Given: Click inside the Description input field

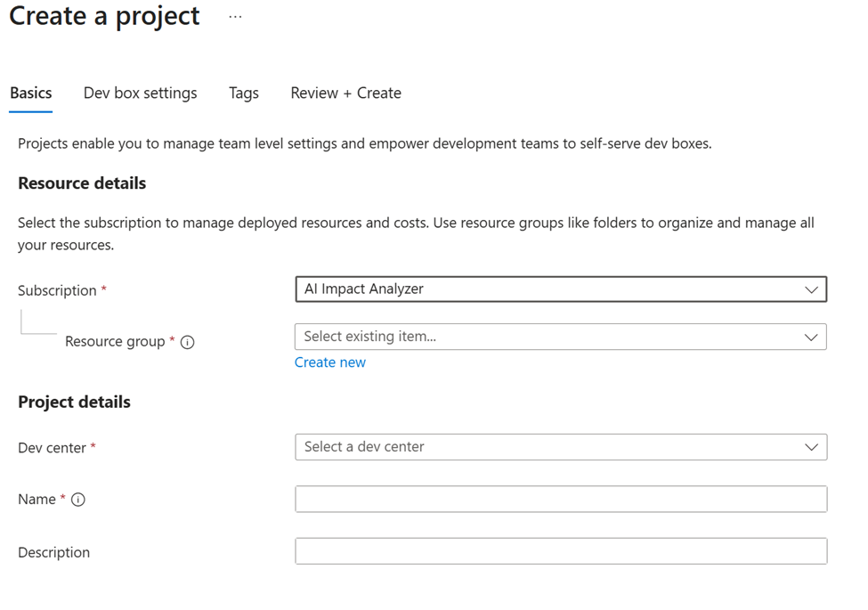Looking at the screenshot, I should click(x=561, y=550).
